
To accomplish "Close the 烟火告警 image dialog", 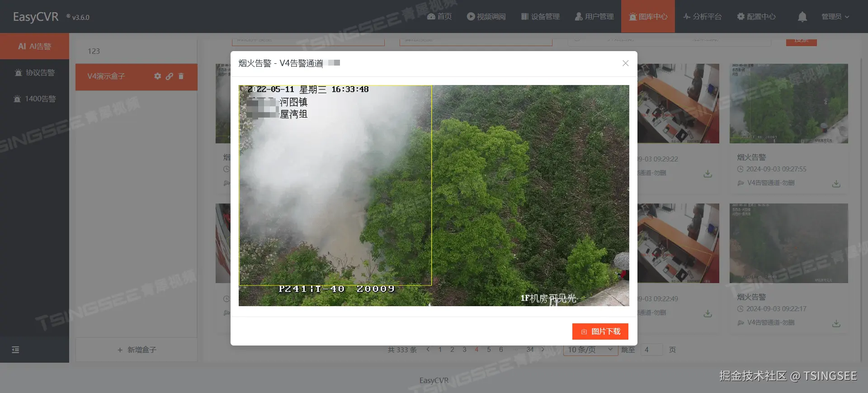I will (x=625, y=63).
